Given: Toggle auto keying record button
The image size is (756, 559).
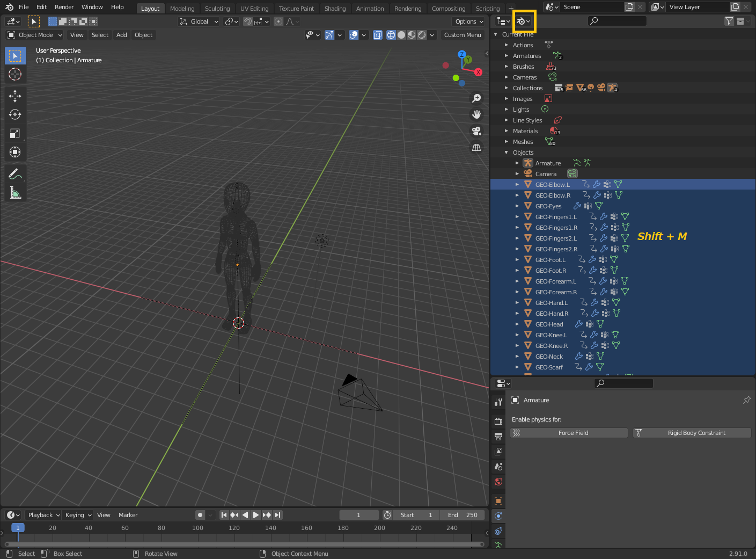Looking at the screenshot, I should pos(200,515).
